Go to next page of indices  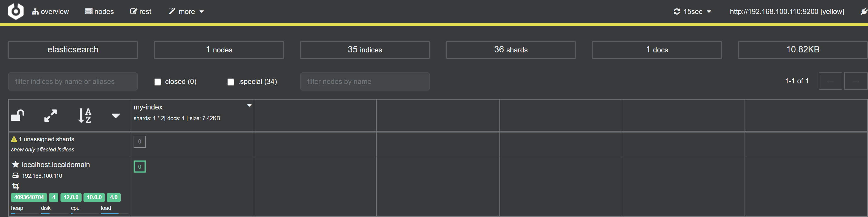(855, 81)
